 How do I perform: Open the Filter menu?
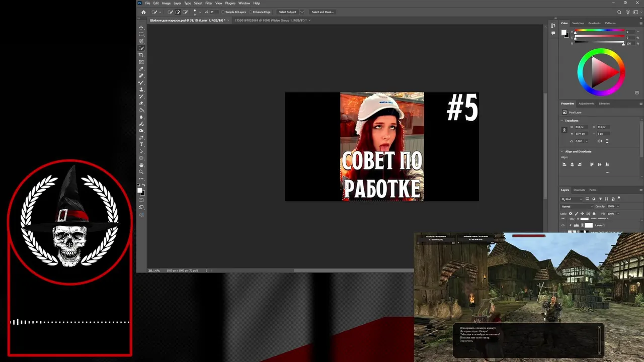pyautogui.click(x=209, y=3)
